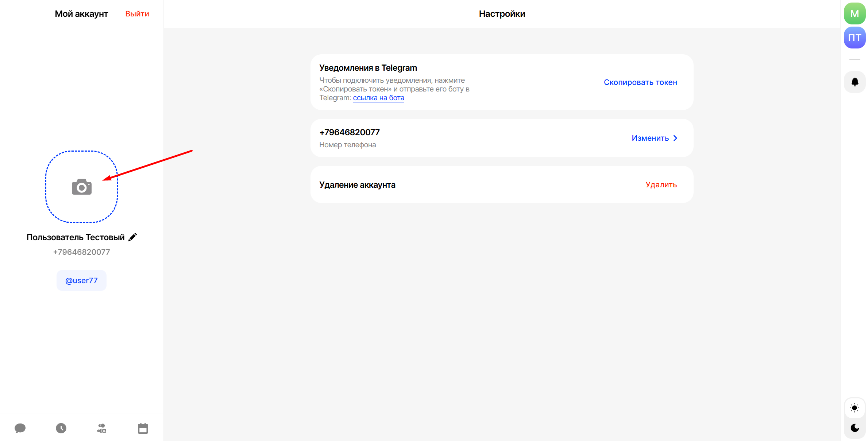Viewport: 868px width, 441px height.
Task: Click the @user77 username chip
Action: pos(81,280)
